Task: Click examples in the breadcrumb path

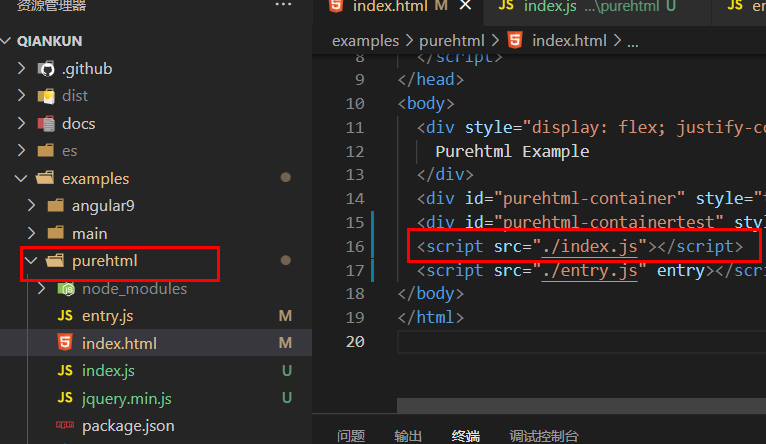Action: click(x=365, y=41)
